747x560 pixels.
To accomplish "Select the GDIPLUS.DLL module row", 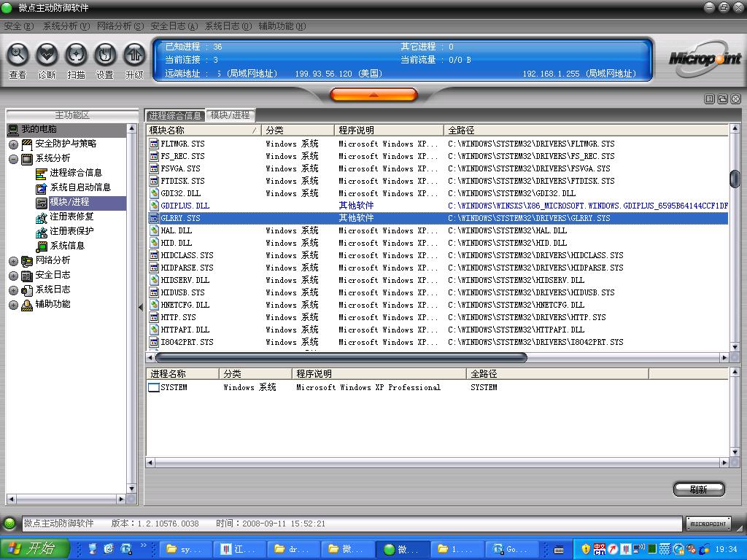I will 438,206.
